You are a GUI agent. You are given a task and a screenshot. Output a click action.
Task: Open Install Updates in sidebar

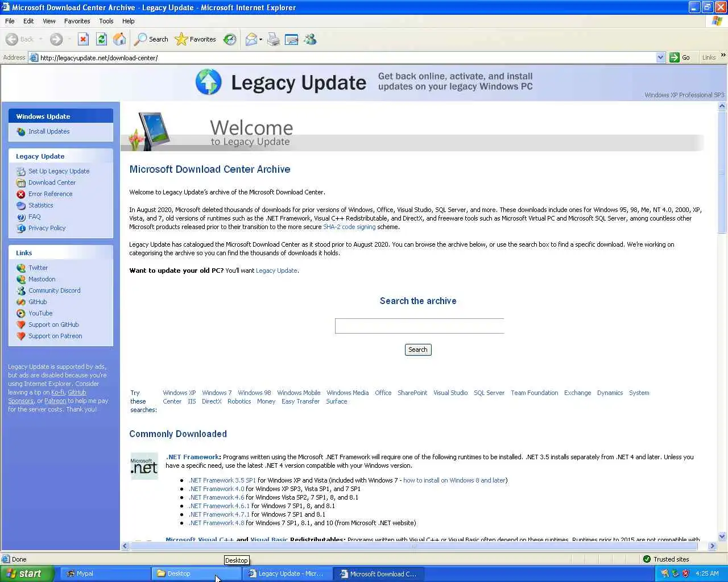click(x=49, y=131)
